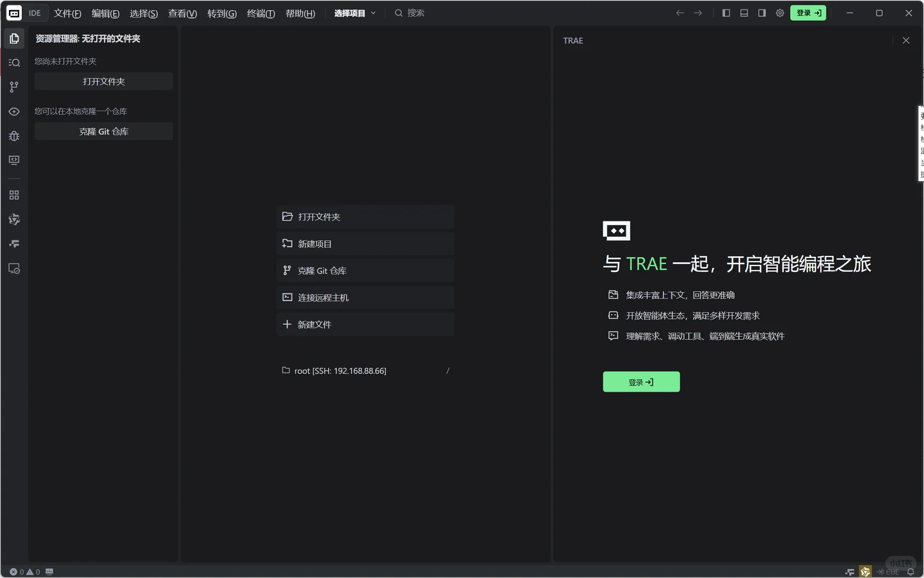Expand the 选择项目 project dropdown
Screen dimensions: 924x578
[355, 13]
